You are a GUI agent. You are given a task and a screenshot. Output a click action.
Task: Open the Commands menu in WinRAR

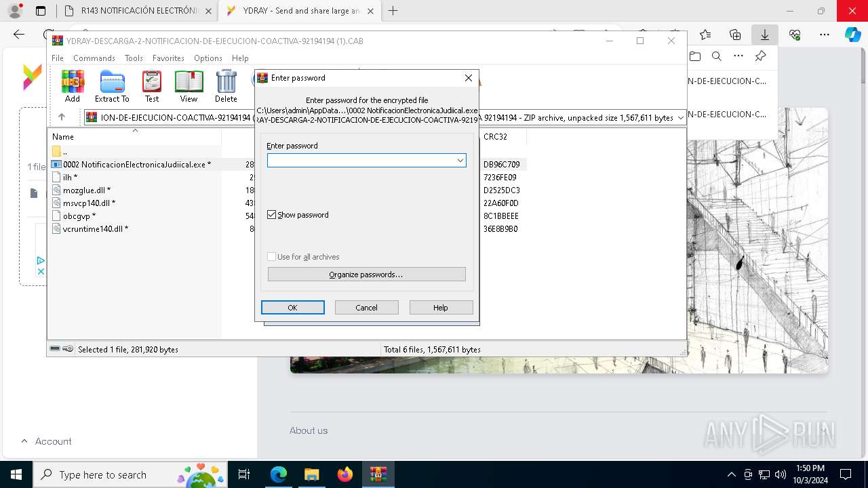[94, 58]
